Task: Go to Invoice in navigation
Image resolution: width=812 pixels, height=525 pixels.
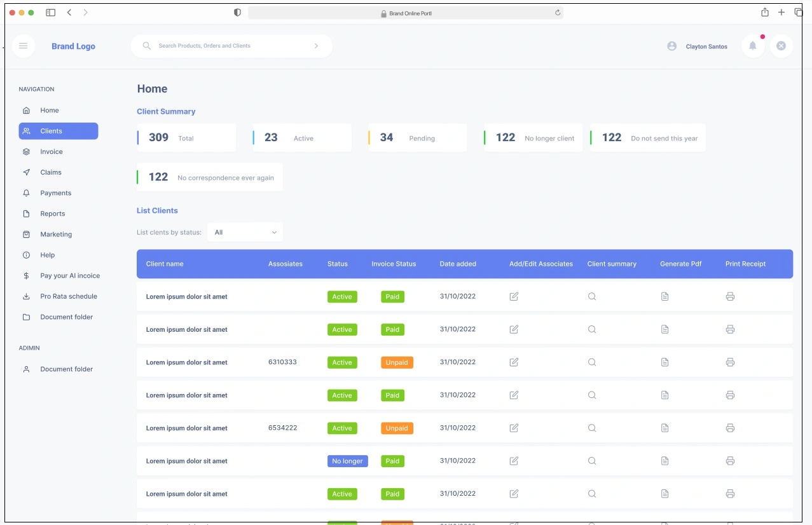Action: click(52, 152)
